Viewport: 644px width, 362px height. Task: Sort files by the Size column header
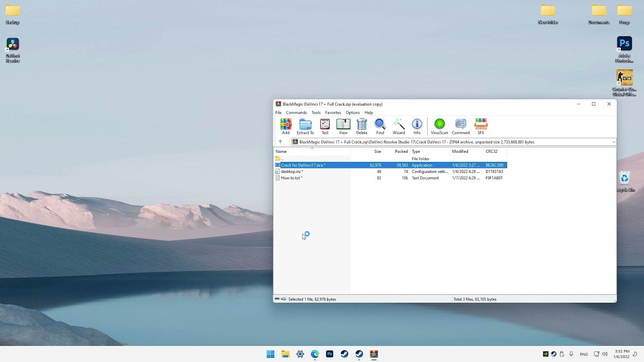tap(367, 151)
